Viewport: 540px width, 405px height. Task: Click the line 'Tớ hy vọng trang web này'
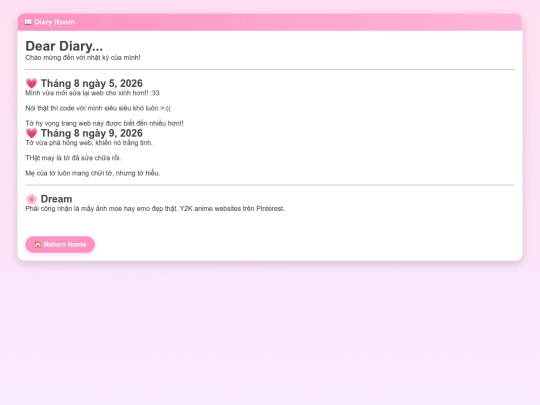(x=104, y=123)
